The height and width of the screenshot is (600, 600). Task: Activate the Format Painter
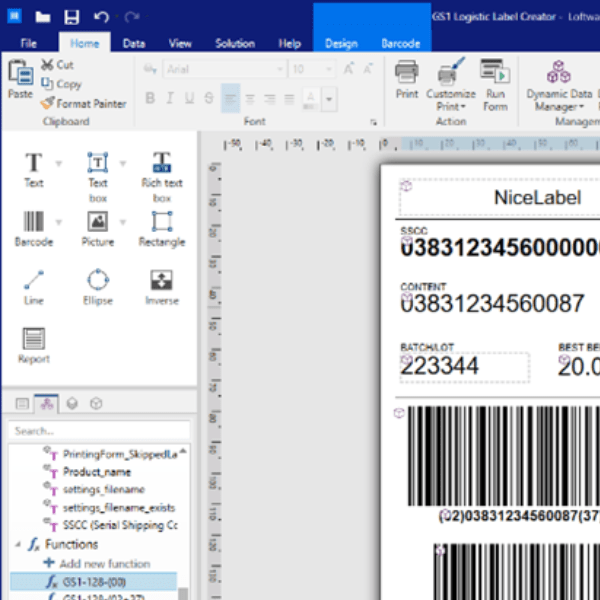pos(83,103)
